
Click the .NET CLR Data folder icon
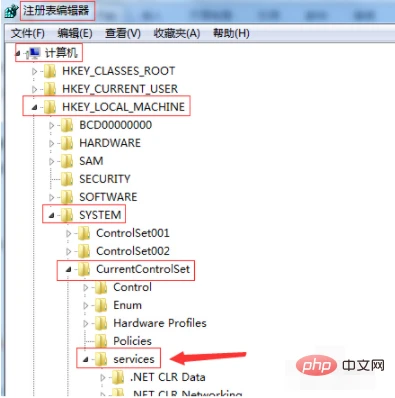pos(118,377)
